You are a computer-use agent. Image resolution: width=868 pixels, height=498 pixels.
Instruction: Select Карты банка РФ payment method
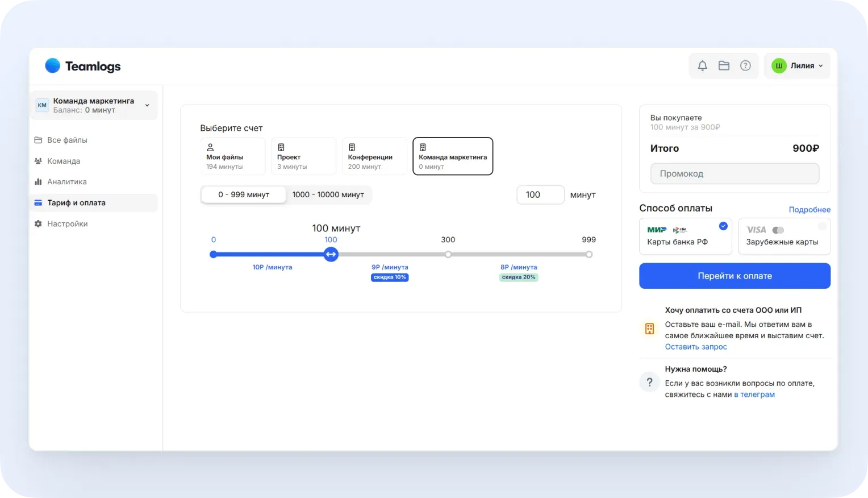tap(685, 236)
